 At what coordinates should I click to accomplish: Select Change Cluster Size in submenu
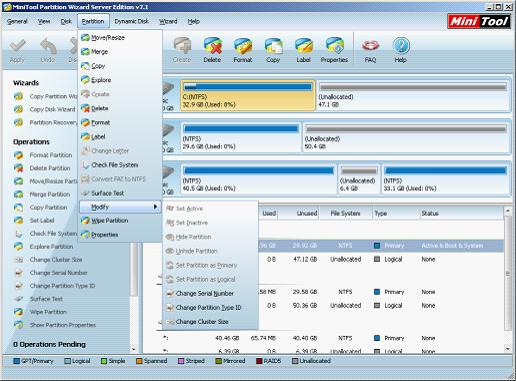click(x=202, y=322)
